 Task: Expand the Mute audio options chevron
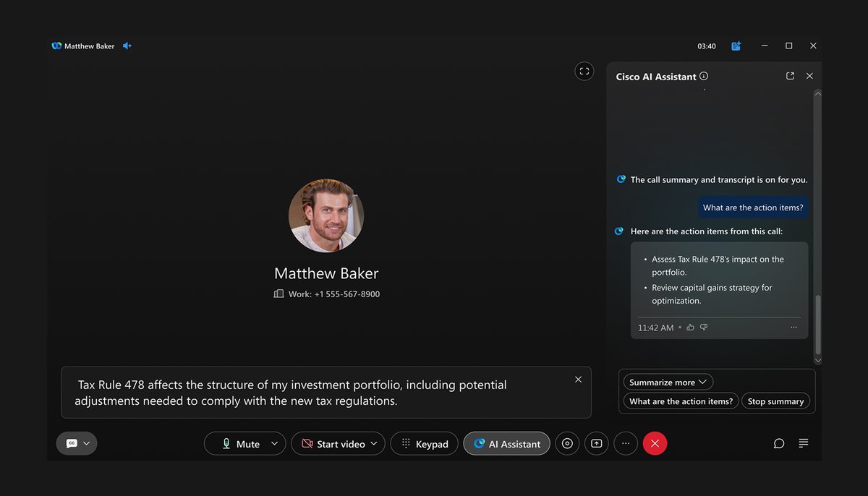(x=273, y=443)
